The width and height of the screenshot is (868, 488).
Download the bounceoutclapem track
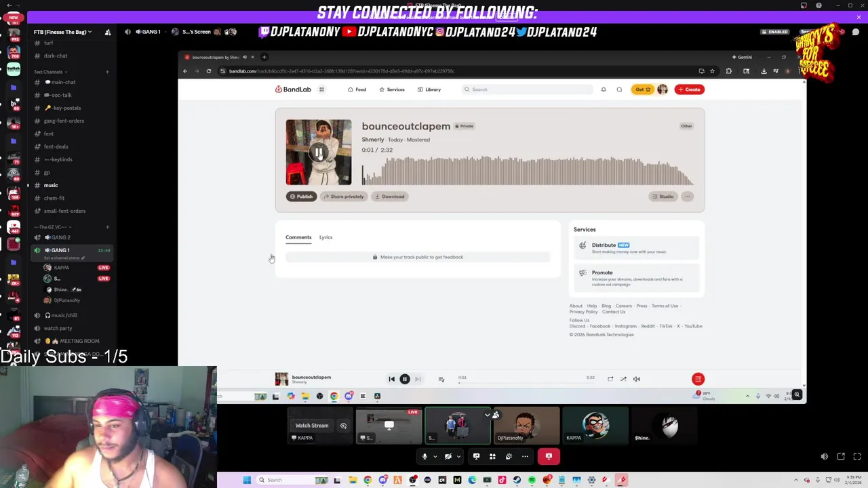pyautogui.click(x=390, y=197)
